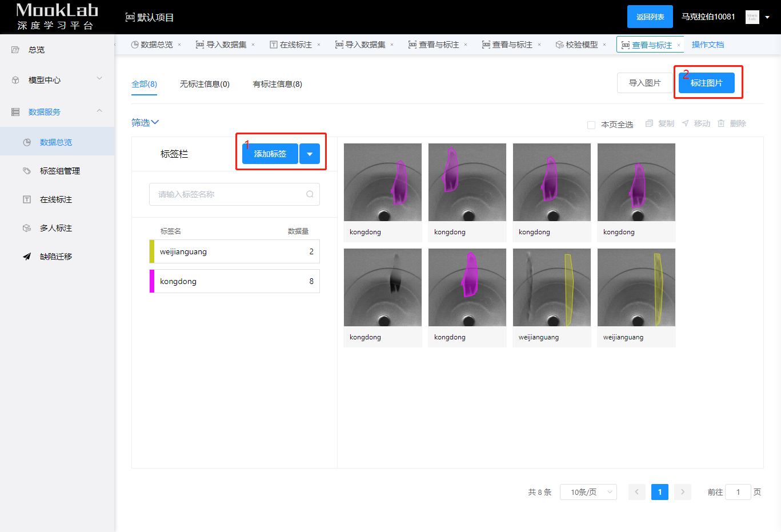Open dropdown arrow beside 添加标签
The height and width of the screenshot is (532, 781).
pyautogui.click(x=310, y=154)
